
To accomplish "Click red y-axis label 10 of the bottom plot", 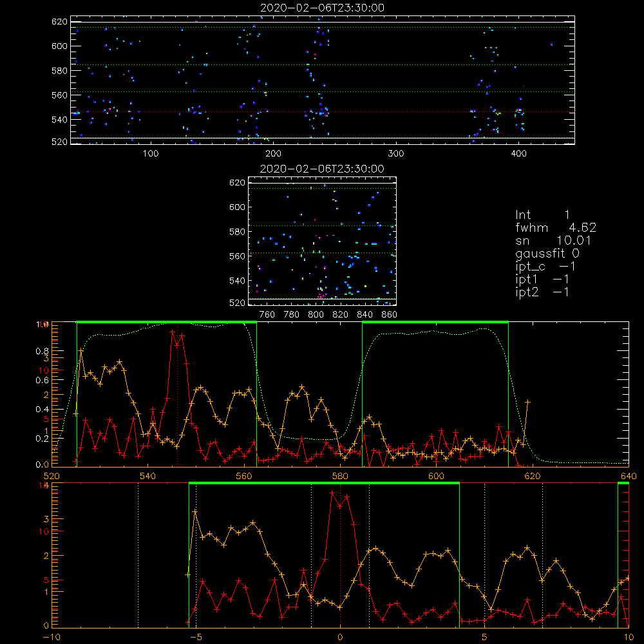I will click(x=44, y=531).
